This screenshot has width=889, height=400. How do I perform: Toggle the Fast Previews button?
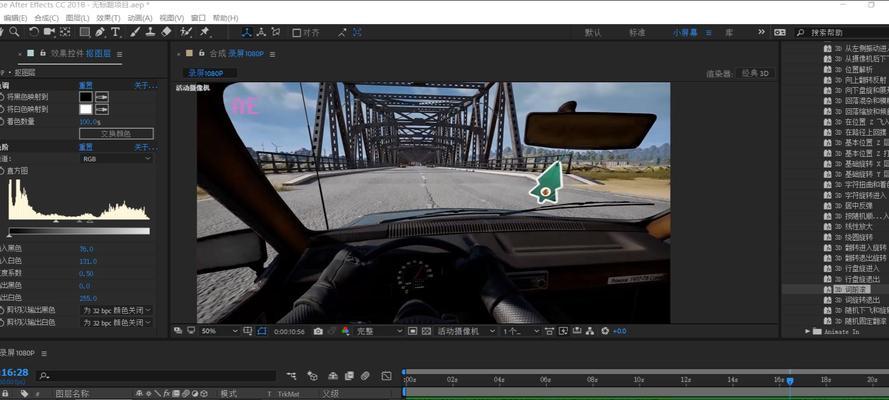pyautogui.click(x=563, y=331)
